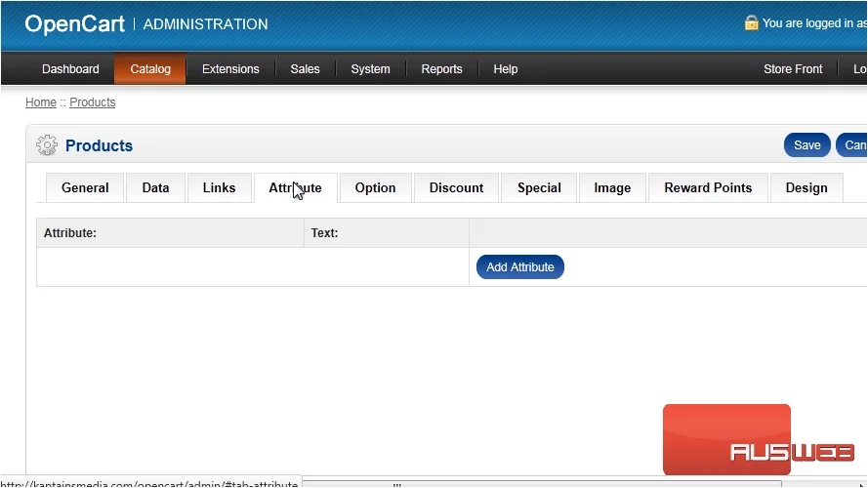The width and height of the screenshot is (868, 488).
Task: Switch to the Image tab
Action: pyautogui.click(x=612, y=188)
